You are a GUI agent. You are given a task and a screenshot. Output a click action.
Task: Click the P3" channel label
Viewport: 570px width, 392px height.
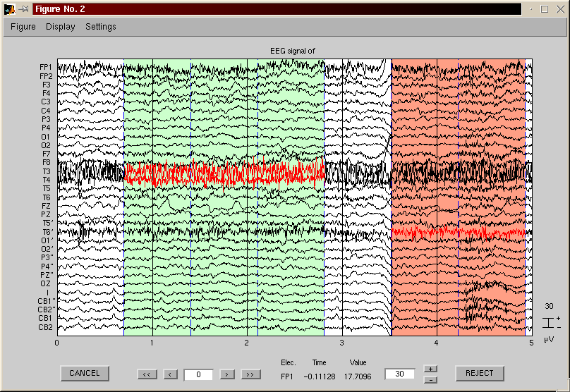click(x=47, y=257)
